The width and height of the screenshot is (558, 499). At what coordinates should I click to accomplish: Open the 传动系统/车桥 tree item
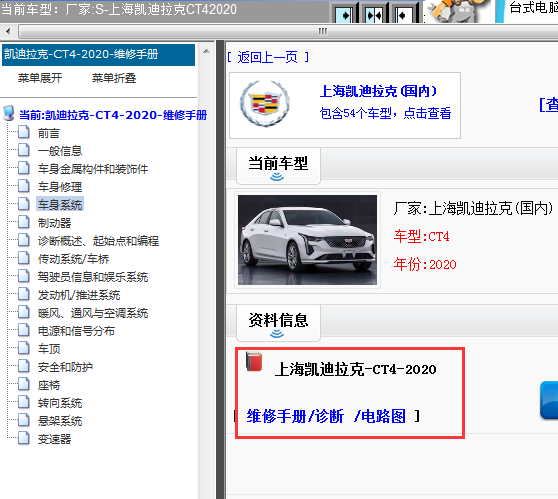(x=73, y=259)
